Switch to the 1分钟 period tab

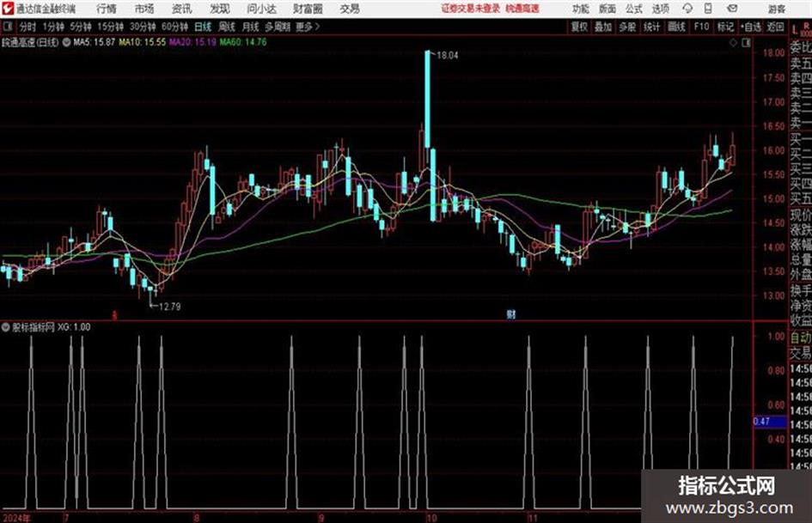click(x=53, y=27)
